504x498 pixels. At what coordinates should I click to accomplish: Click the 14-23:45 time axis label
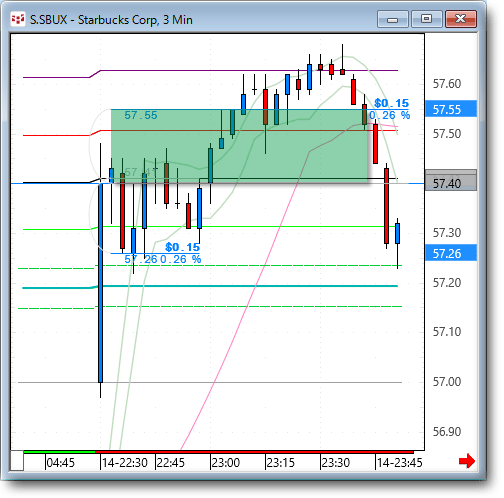399,463
